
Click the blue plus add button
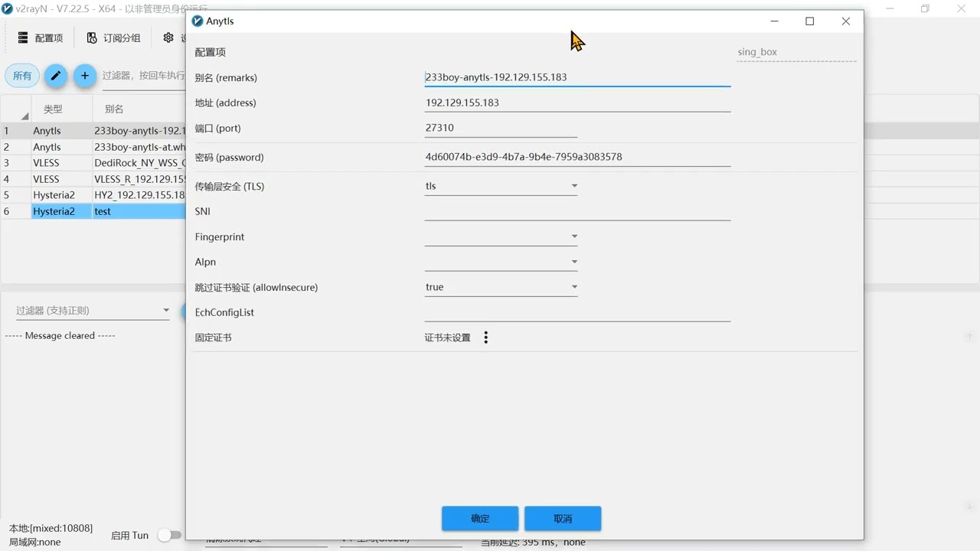(85, 76)
